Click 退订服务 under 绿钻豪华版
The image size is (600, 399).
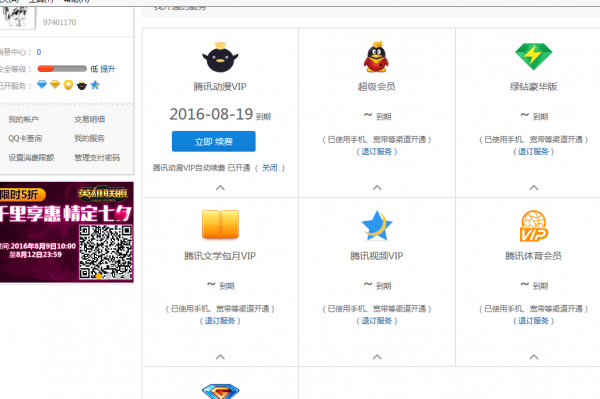(x=533, y=151)
